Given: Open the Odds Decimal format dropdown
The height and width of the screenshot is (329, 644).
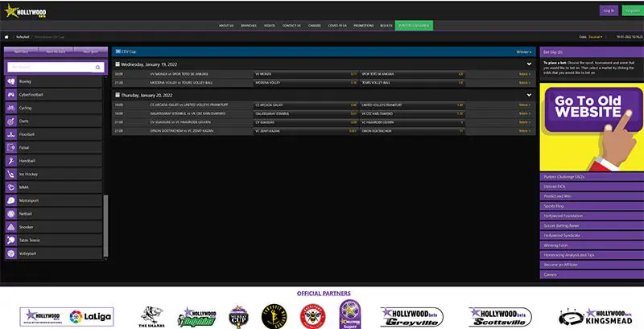Looking at the screenshot, I should (x=595, y=37).
